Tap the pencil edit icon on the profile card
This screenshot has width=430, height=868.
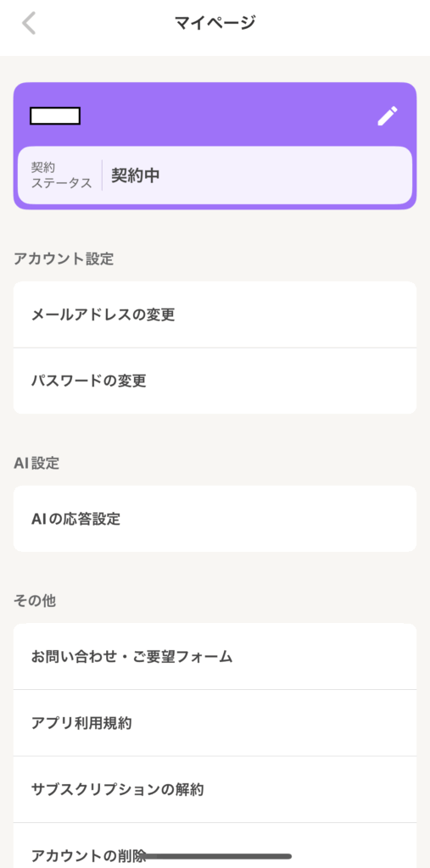pyautogui.click(x=388, y=116)
